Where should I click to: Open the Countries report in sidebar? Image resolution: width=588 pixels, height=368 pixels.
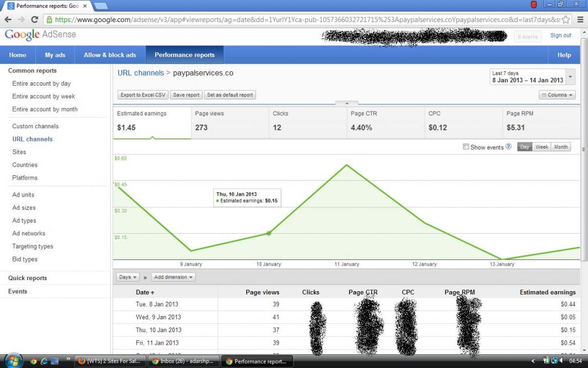[x=25, y=165]
